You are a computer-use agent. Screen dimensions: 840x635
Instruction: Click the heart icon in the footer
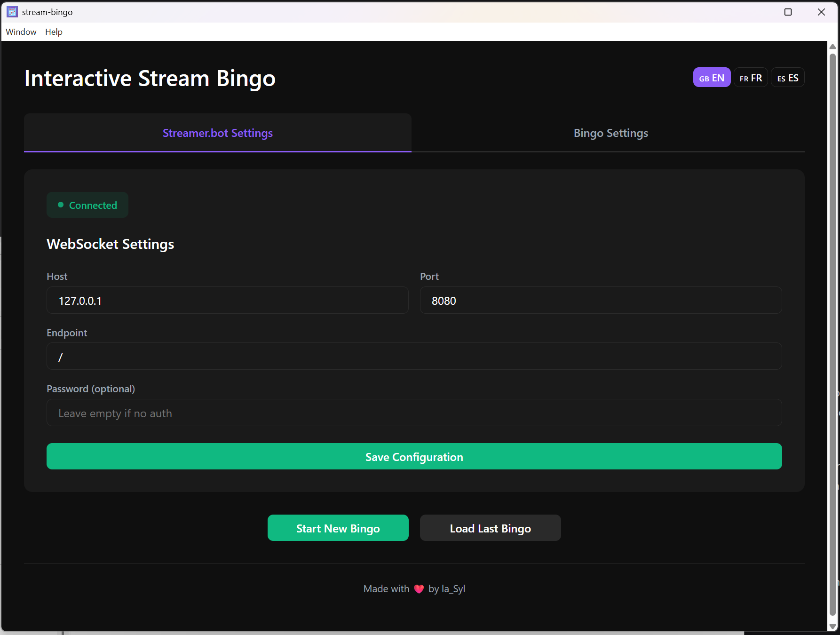pos(419,589)
